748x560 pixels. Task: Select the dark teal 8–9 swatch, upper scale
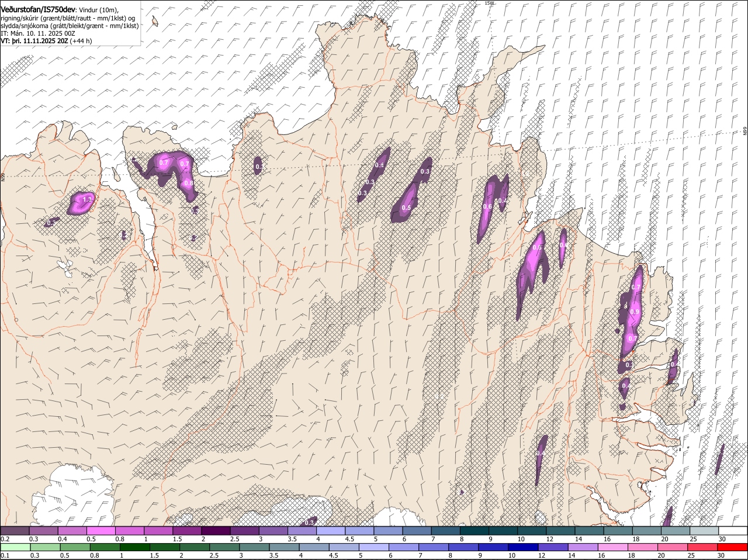[x=475, y=530]
